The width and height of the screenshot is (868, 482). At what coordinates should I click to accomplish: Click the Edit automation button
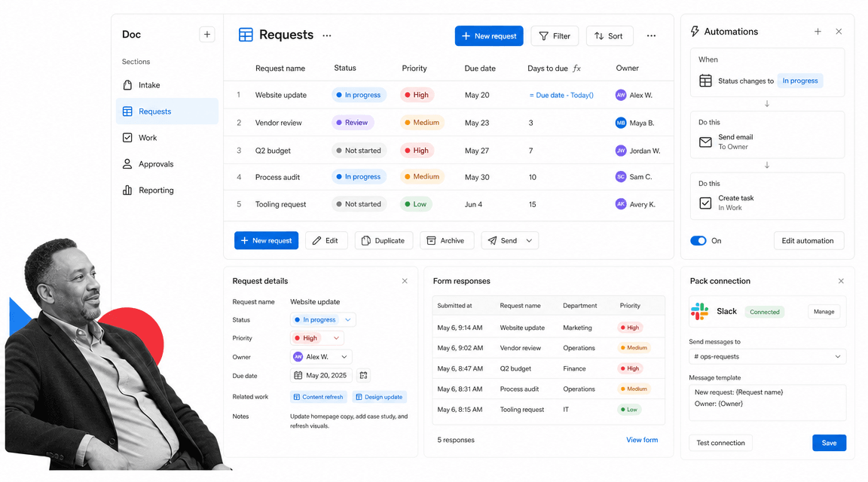(808, 241)
